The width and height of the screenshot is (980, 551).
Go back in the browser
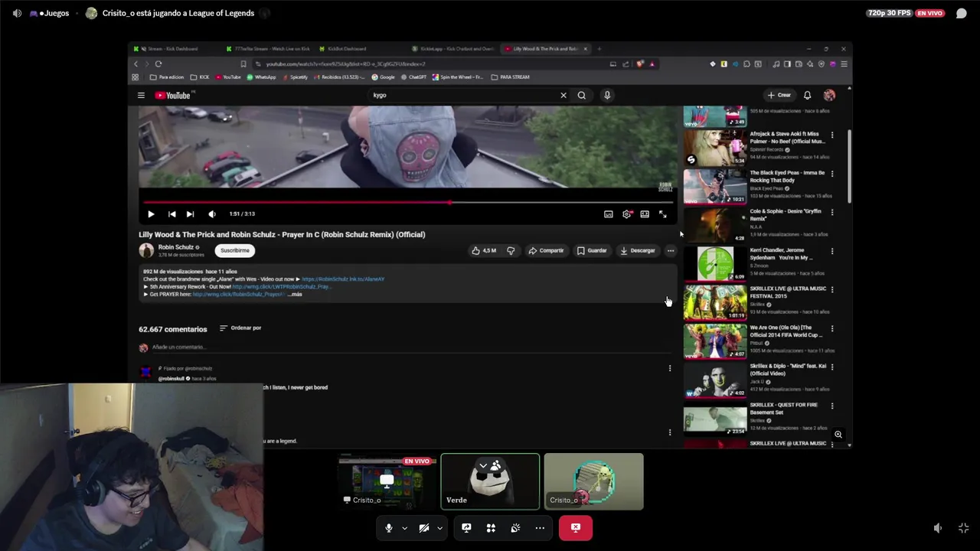136,64
